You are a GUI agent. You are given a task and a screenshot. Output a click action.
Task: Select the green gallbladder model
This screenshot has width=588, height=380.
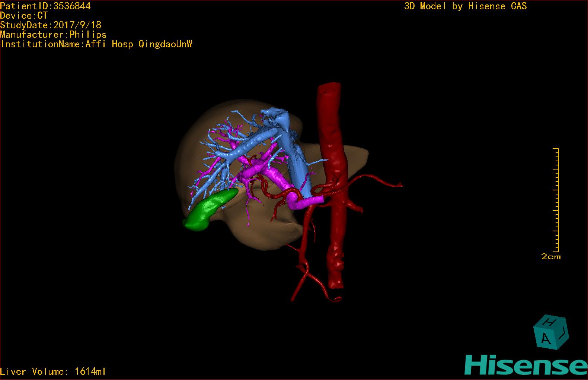point(209,210)
